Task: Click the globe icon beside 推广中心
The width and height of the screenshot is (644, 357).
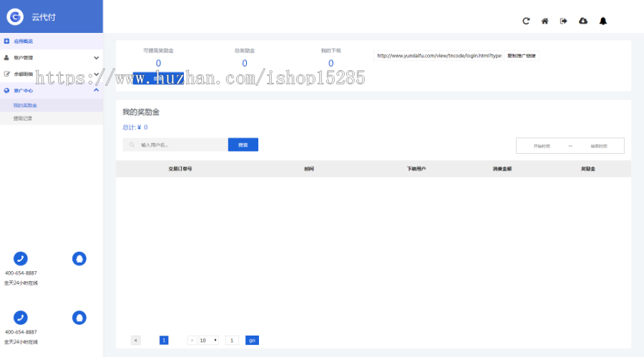Action: point(6,90)
